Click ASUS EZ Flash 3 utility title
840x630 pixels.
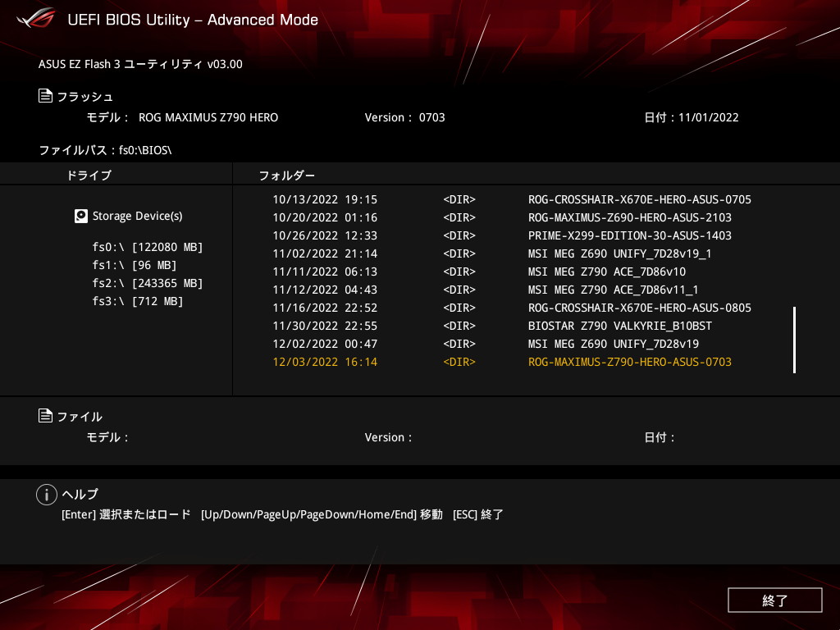140,64
